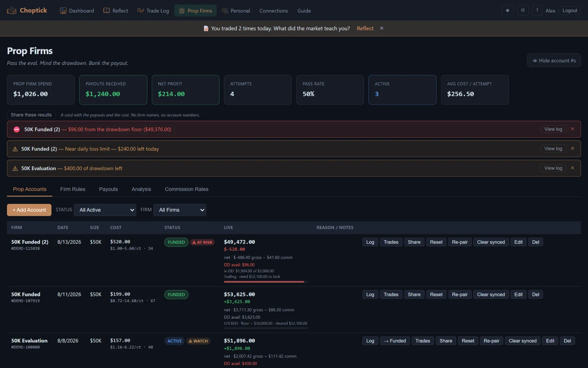The width and height of the screenshot is (588, 368).
Task: Click the Net Profit $214.00 card
Action: (186, 90)
